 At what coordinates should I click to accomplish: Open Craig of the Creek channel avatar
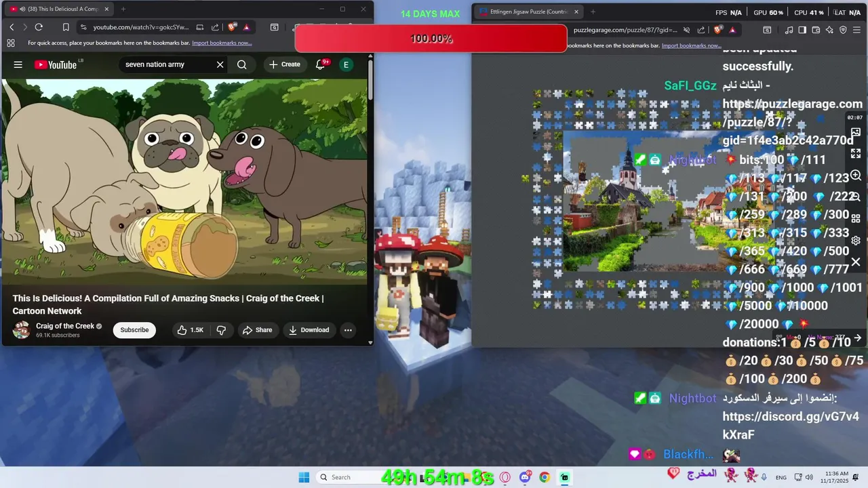click(22, 330)
